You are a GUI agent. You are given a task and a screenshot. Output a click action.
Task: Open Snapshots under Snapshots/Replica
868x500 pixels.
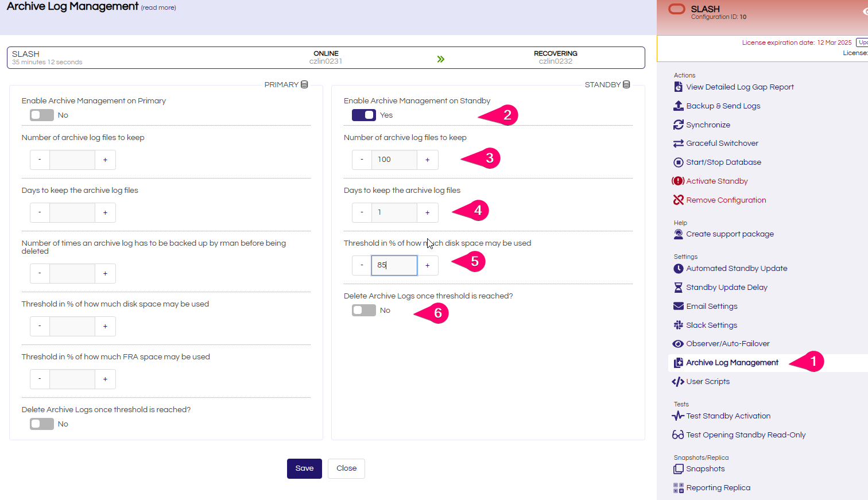[x=706, y=469]
